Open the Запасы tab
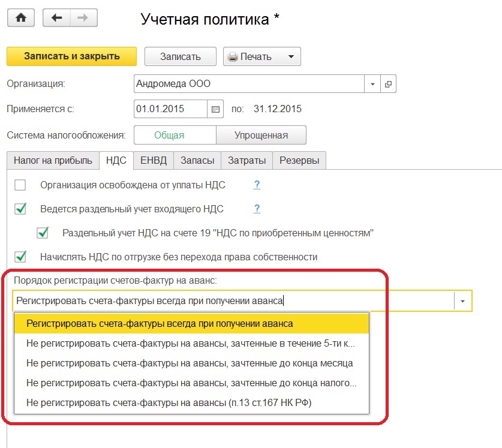 197,160
